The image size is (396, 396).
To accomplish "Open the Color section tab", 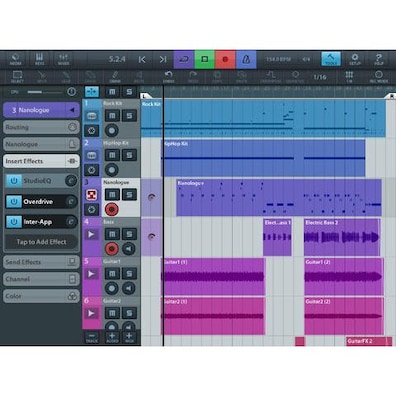I will [41, 296].
